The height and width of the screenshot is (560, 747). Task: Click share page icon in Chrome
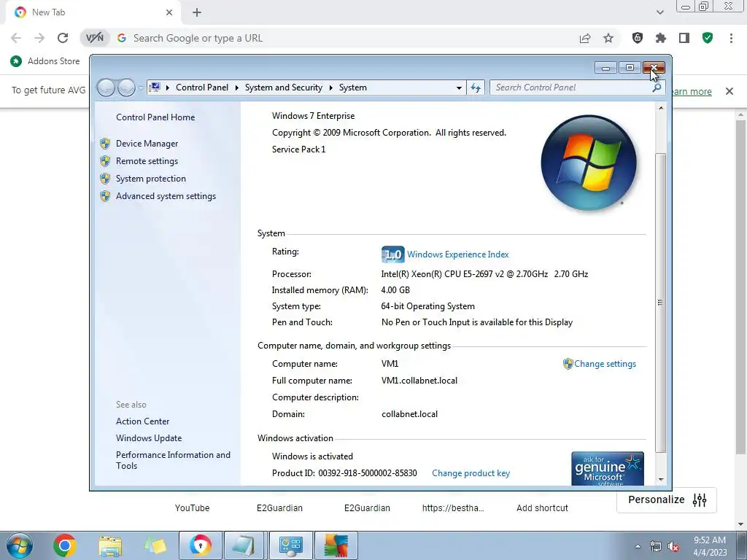pyautogui.click(x=585, y=38)
